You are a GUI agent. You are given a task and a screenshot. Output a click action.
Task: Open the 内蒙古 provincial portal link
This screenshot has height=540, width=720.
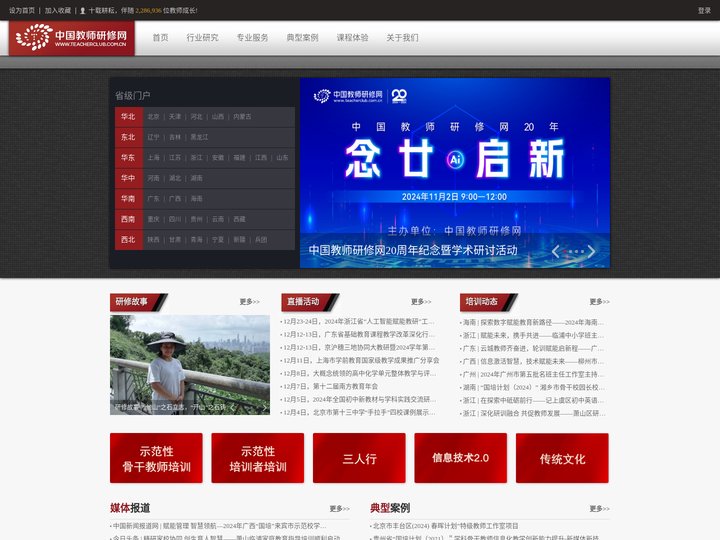242,117
